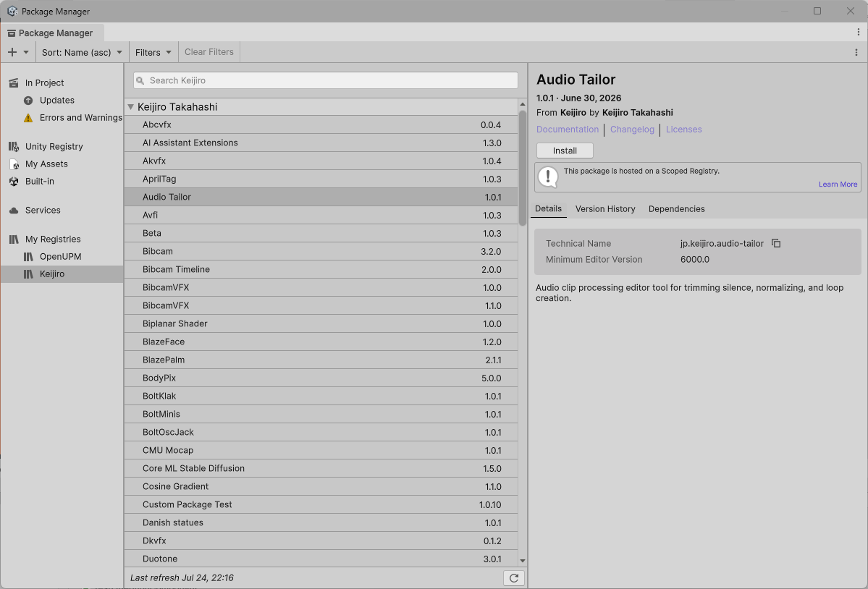Open the toolbar three-dot options menu
Viewport: 868px width, 589px height.
[856, 52]
